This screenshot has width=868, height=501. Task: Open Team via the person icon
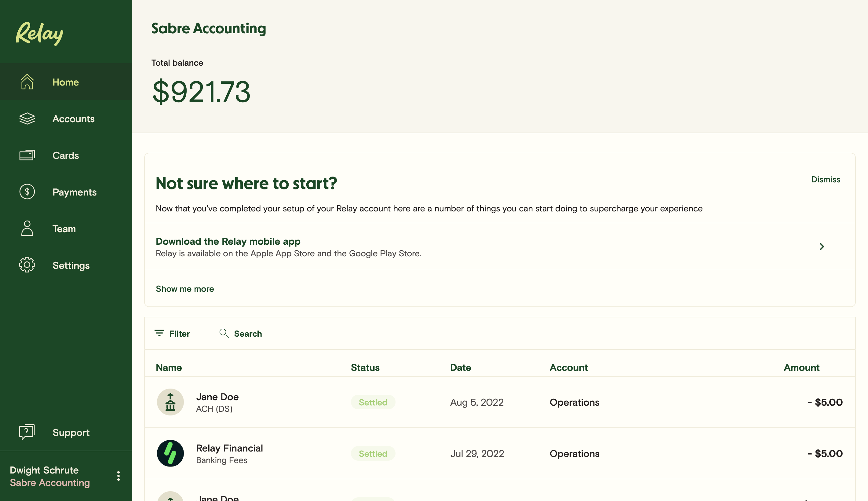(27, 229)
